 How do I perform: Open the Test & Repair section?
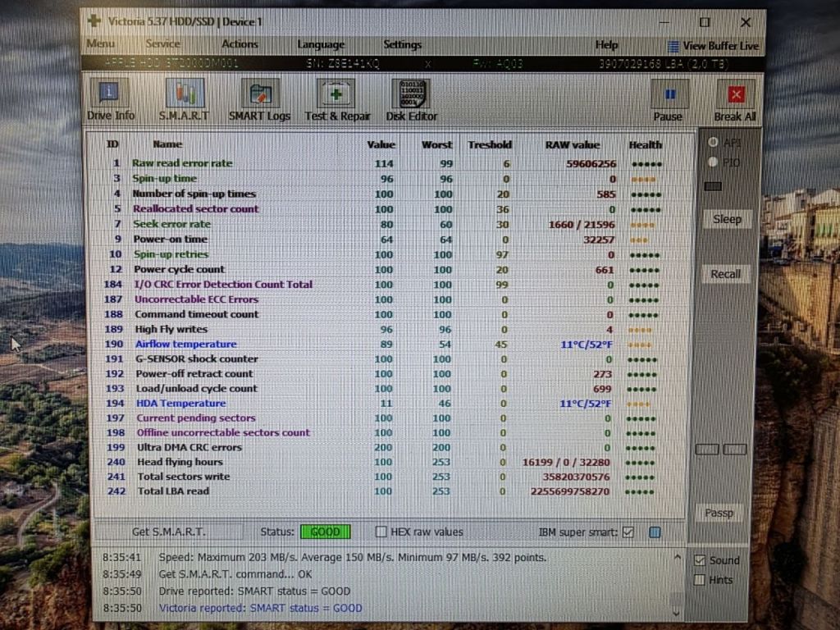click(x=337, y=99)
